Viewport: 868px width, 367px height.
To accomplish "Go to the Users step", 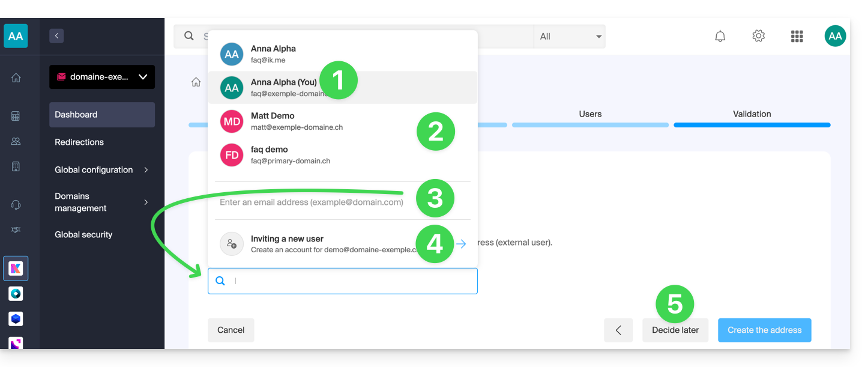I will coord(590,114).
